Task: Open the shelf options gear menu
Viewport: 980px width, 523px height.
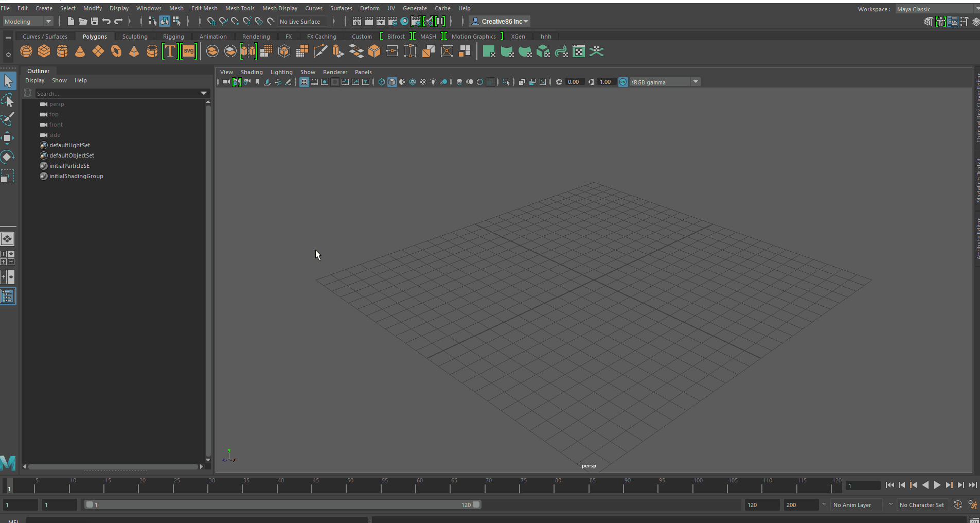Action: (x=8, y=54)
